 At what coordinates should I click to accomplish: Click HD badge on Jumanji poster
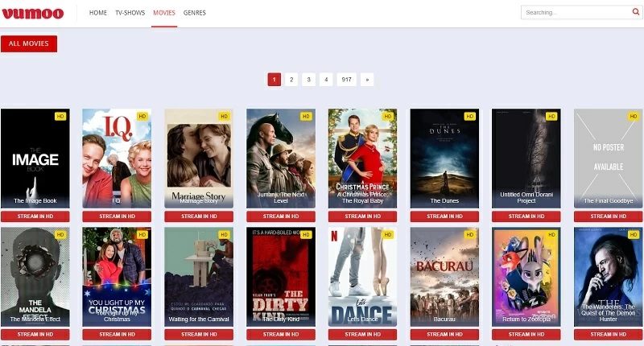click(306, 117)
